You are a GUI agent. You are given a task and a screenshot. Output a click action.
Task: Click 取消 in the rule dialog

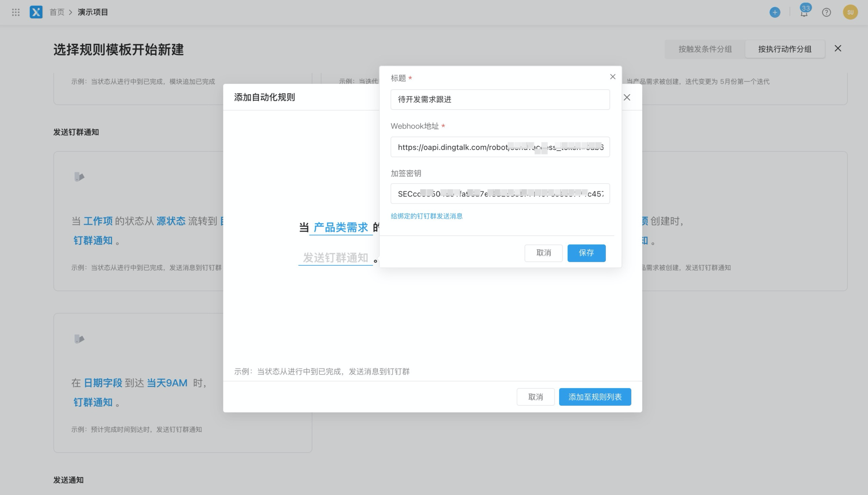[536, 397]
